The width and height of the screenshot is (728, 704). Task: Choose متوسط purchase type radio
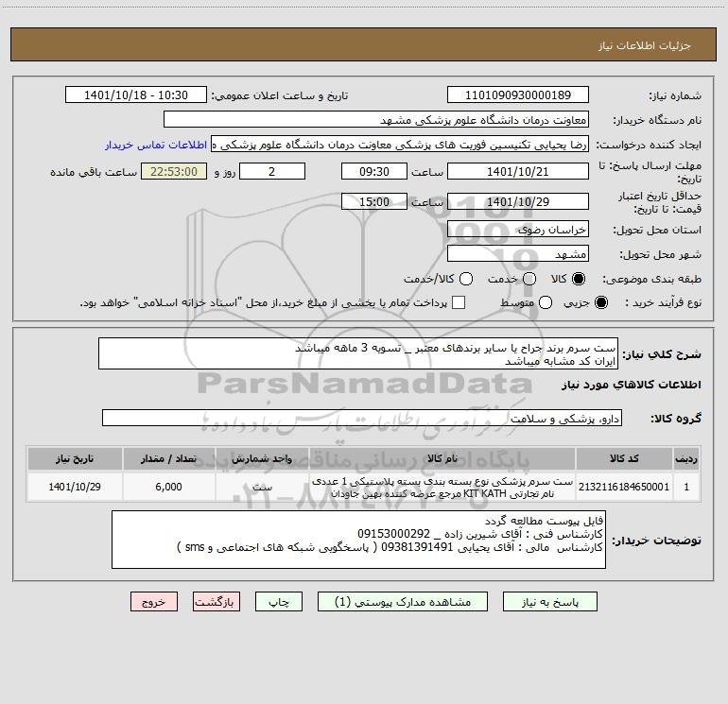(x=546, y=302)
